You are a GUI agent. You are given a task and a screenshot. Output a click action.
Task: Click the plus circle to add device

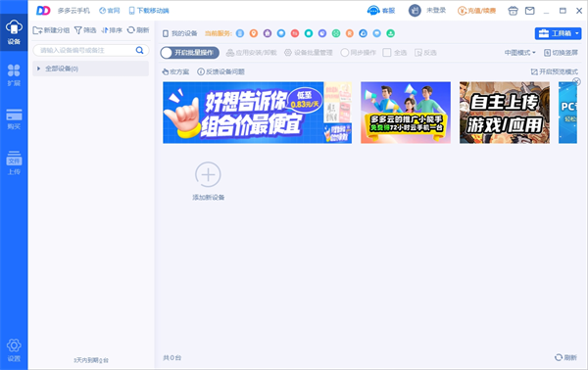click(208, 174)
